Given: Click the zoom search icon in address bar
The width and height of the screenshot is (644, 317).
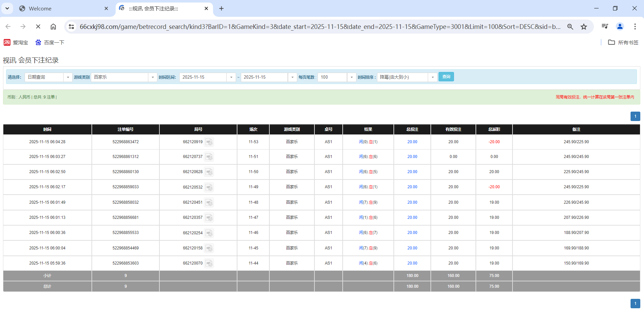Looking at the screenshot, I should coord(570,27).
